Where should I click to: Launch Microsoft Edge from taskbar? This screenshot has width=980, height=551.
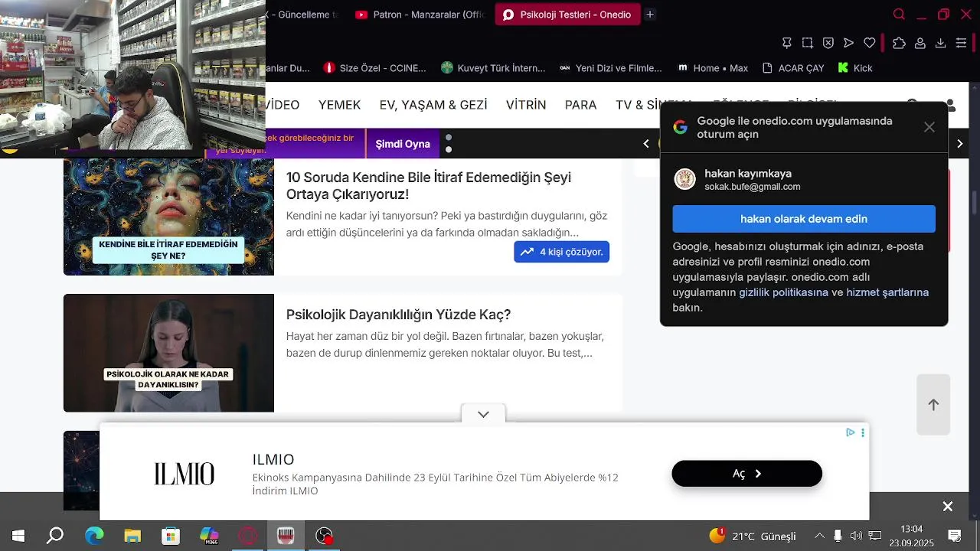click(94, 536)
